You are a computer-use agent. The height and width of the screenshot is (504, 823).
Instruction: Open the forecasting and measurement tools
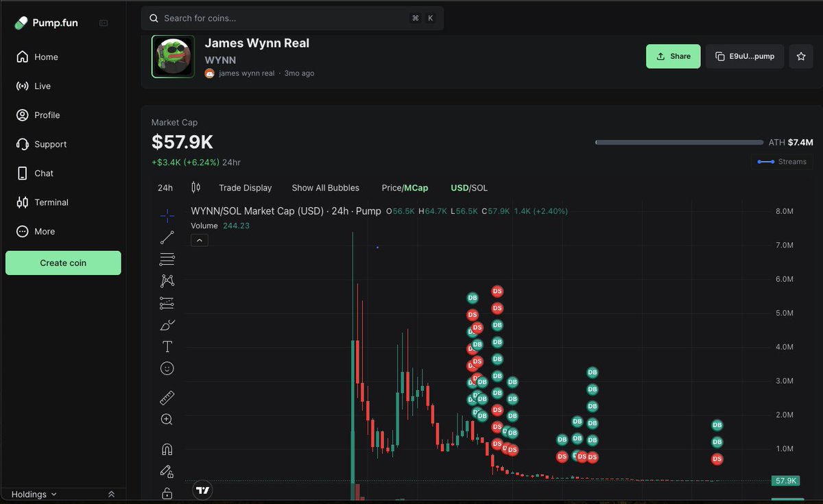[167, 302]
